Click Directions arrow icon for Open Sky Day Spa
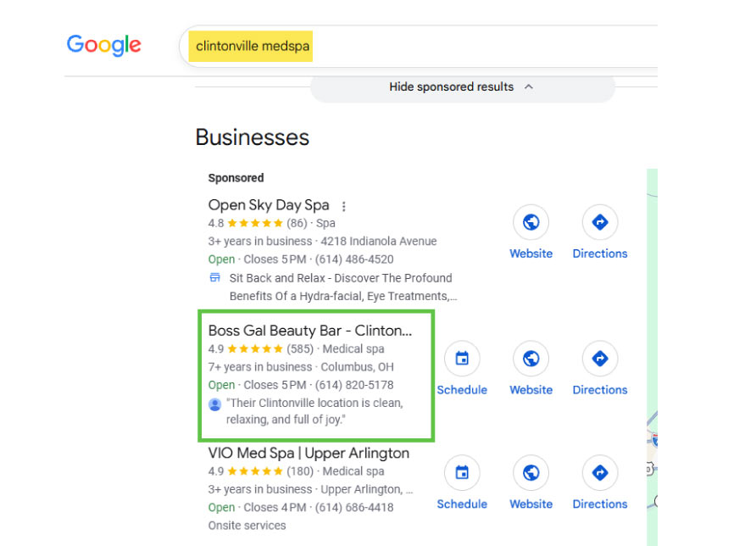Image resolution: width=756 pixels, height=546 pixels. pos(600,222)
